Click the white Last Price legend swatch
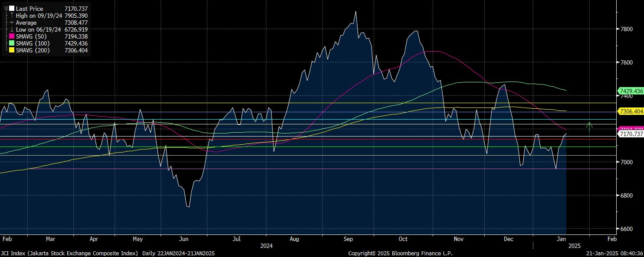 coord(12,8)
